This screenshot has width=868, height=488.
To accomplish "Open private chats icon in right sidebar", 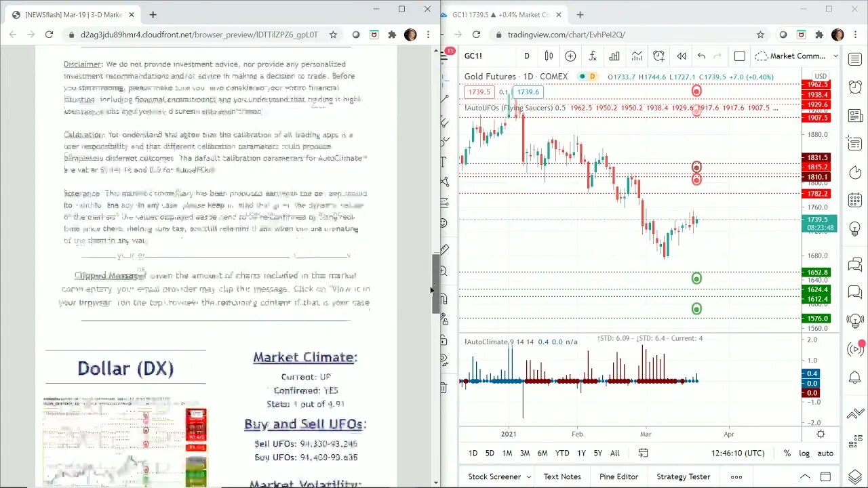I will (x=854, y=292).
